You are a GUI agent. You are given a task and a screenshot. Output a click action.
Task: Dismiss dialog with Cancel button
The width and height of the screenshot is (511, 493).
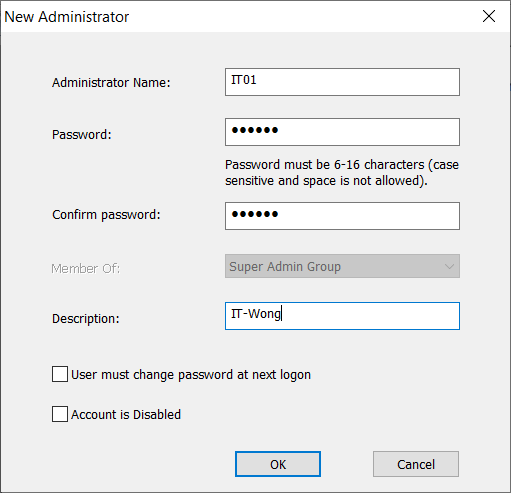coord(416,464)
